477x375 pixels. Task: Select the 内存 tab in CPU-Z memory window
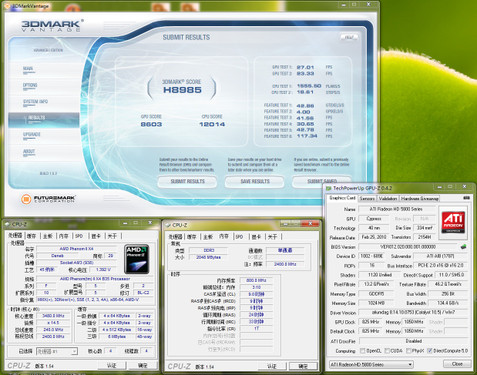224,236
